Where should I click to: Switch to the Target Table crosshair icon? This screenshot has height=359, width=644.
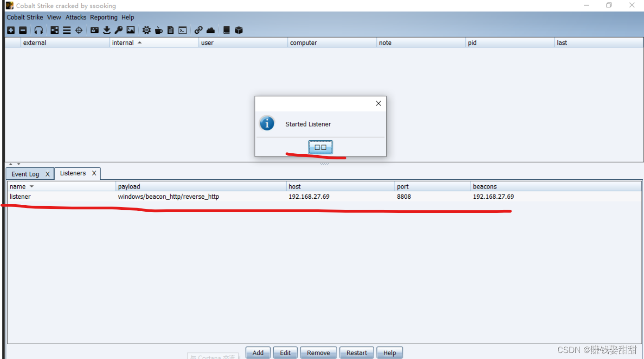[79, 30]
